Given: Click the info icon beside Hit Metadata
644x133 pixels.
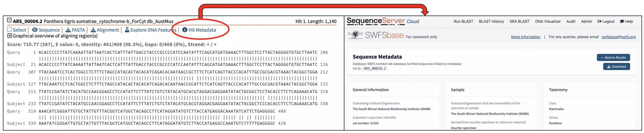Looking at the screenshot, I should 185,30.
